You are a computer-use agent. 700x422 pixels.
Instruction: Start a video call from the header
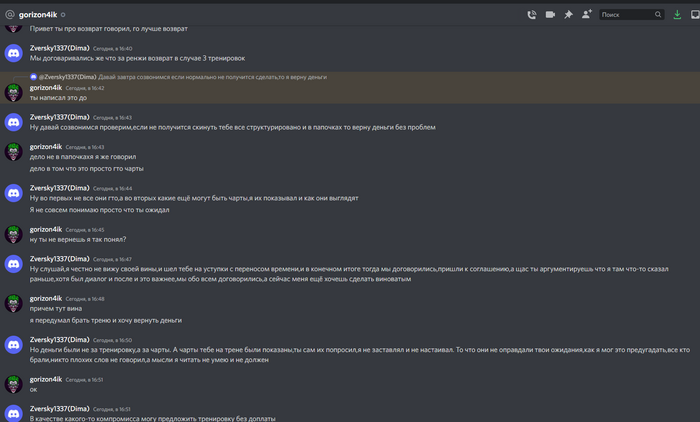pyautogui.click(x=550, y=15)
